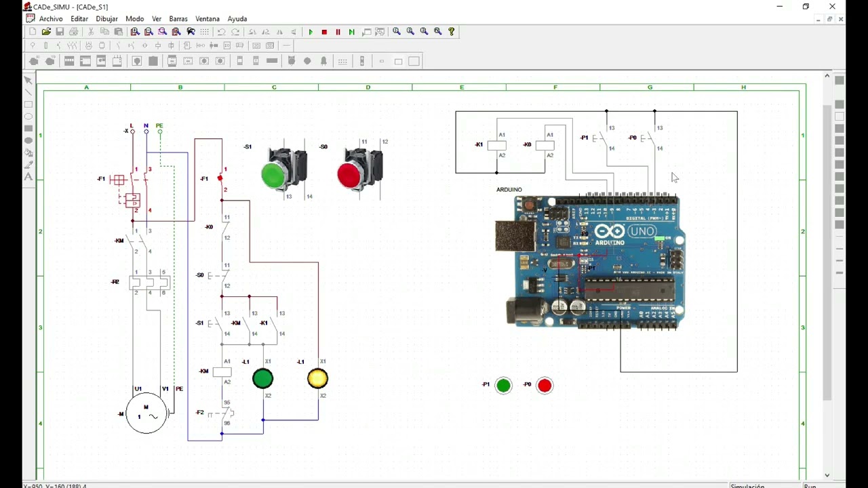Copy selection using the toolbar copy icon
The image size is (868, 488).
tap(104, 32)
